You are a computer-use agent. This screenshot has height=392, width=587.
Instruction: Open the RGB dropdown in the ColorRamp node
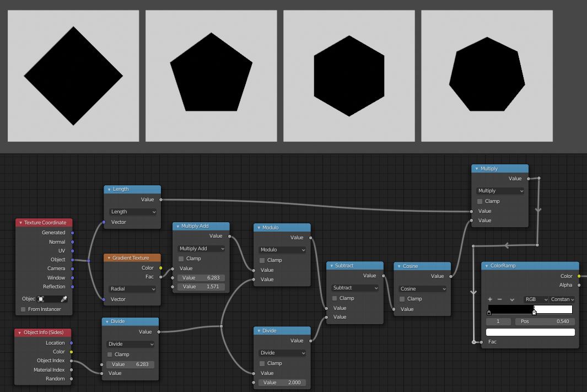click(x=535, y=299)
